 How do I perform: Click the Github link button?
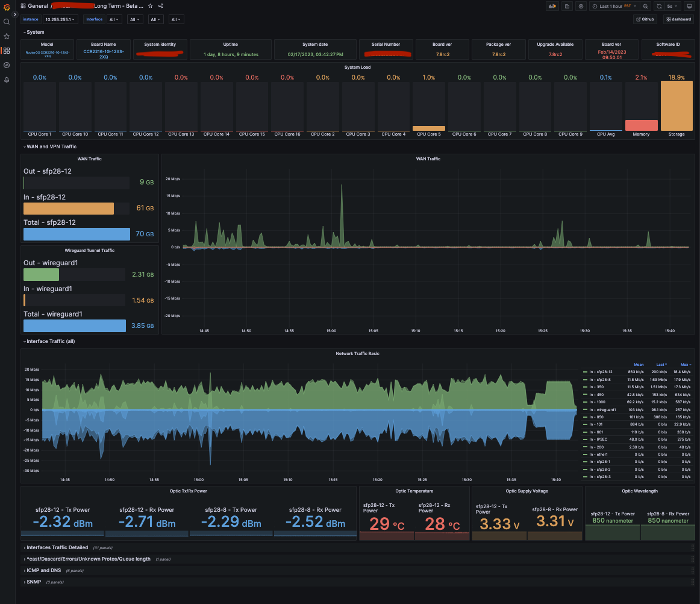(645, 19)
